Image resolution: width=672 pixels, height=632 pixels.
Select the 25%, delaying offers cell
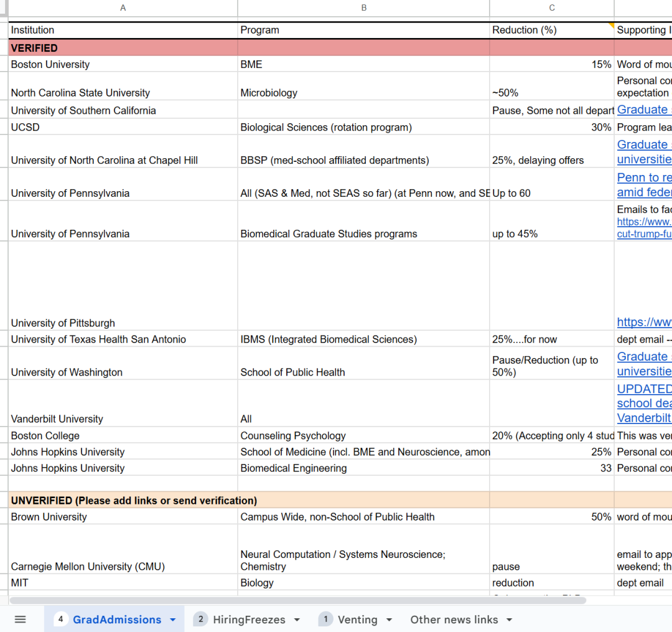coord(551,151)
